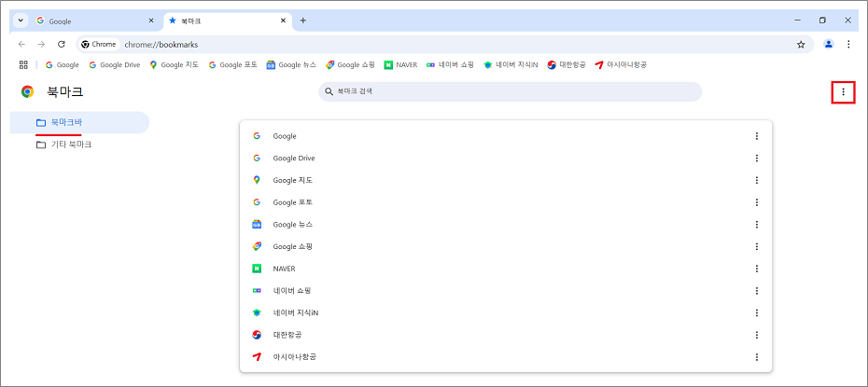
Task: Open Chrome's main three-dot menu
Action: pyautogui.click(x=848, y=44)
